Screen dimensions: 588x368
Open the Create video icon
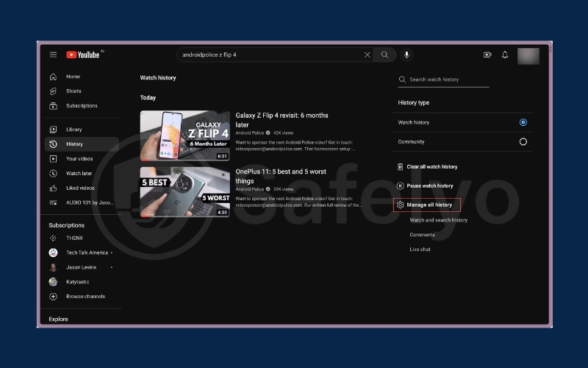(x=487, y=54)
